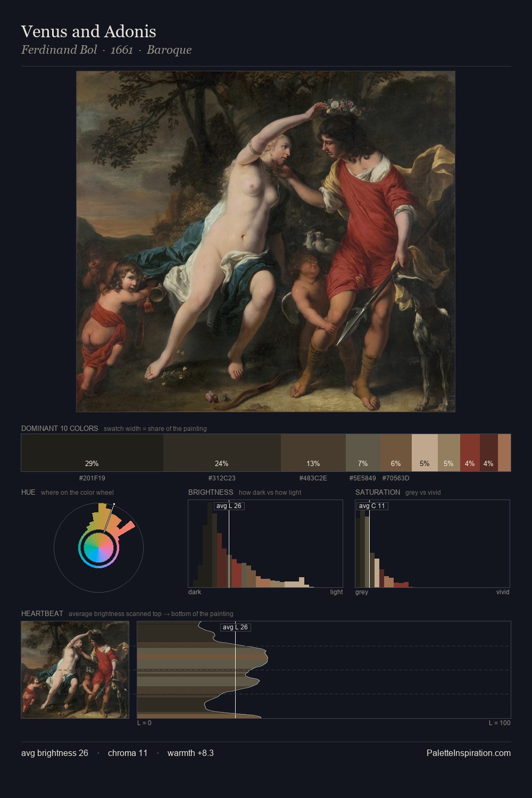Select the 24% dark brown swatch

222,453
